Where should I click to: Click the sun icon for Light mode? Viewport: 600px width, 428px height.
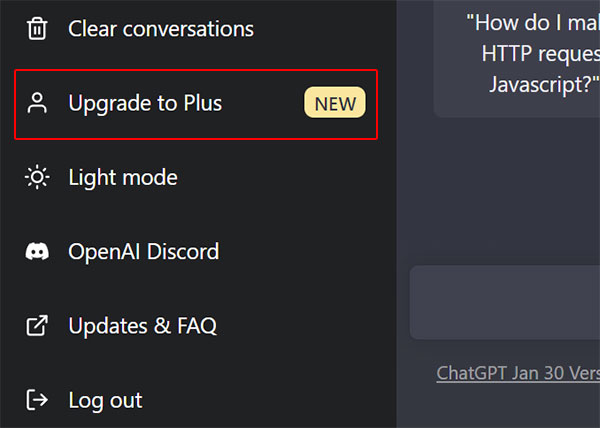pyautogui.click(x=37, y=177)
